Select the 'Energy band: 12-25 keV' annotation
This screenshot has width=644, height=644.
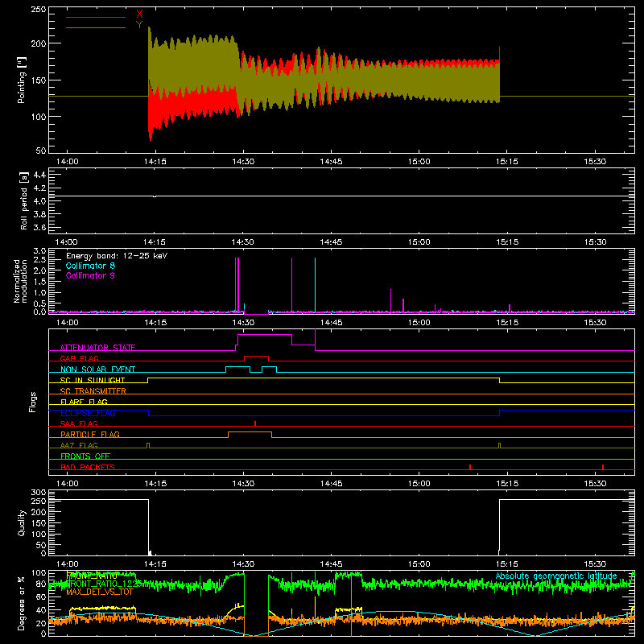click(117, 256)
